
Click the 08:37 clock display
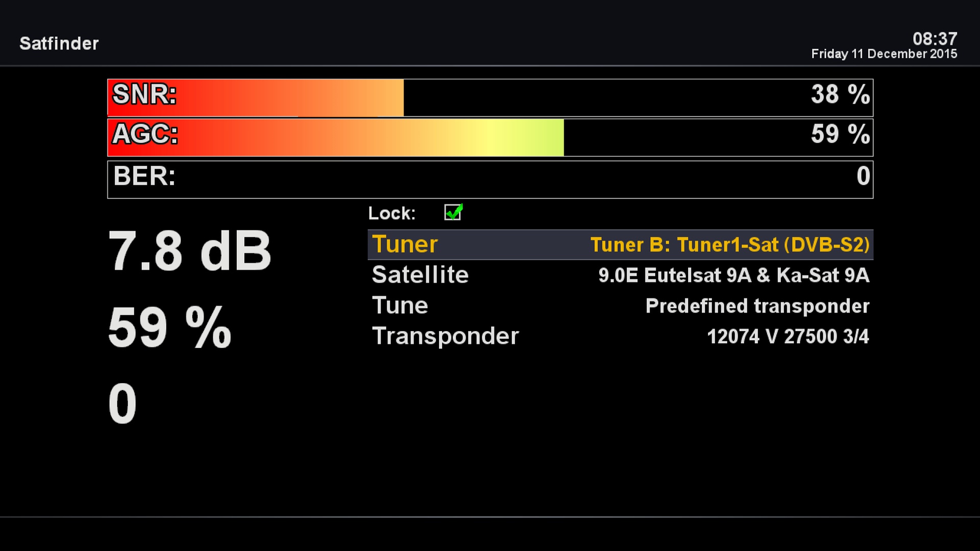[935, 39]
